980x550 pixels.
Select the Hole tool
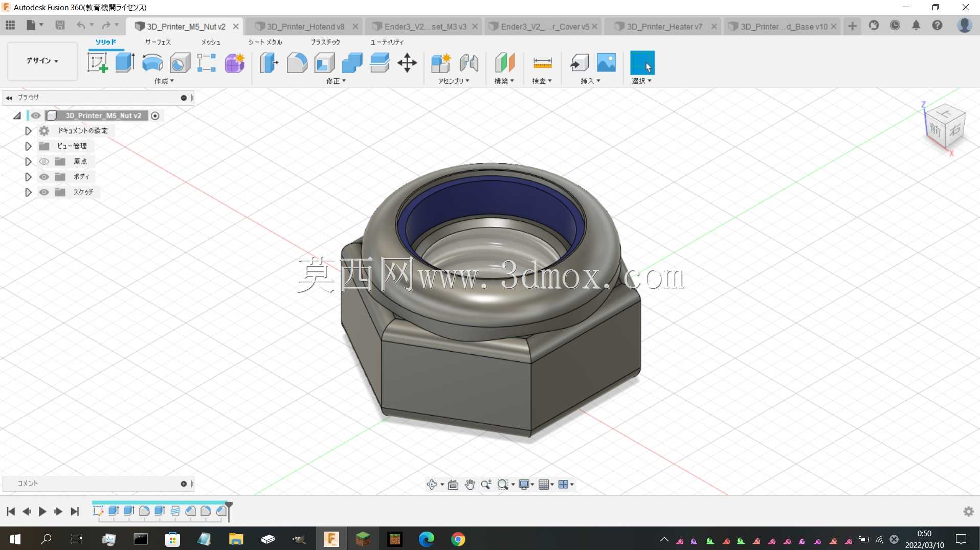pyautogui.click(x=180, y=63)
